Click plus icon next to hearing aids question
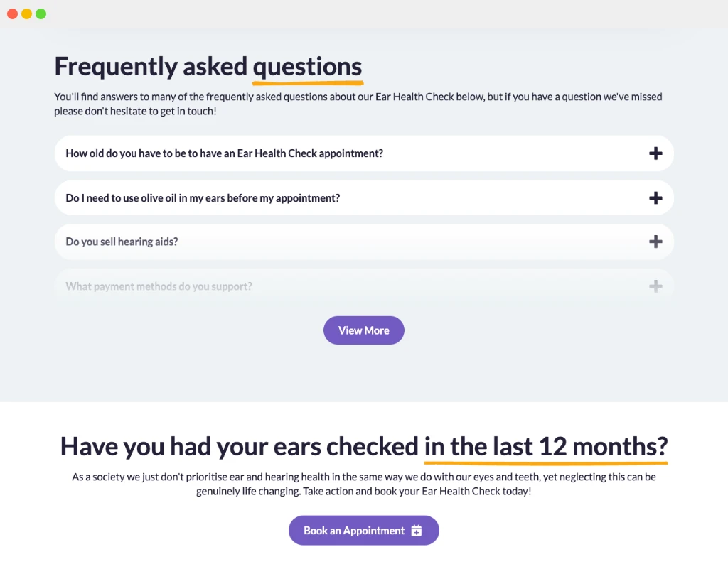 pyautogui.click(x=655, y=242)
